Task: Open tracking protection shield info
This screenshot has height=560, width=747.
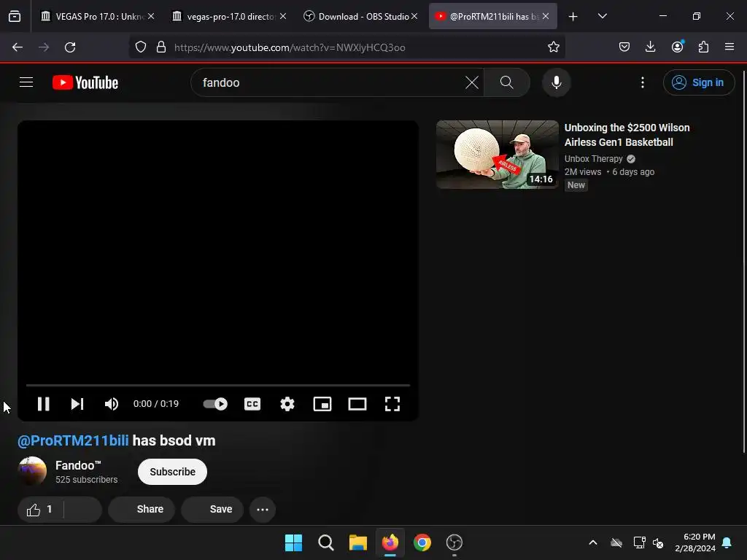Action: click(x=141, y=47)
